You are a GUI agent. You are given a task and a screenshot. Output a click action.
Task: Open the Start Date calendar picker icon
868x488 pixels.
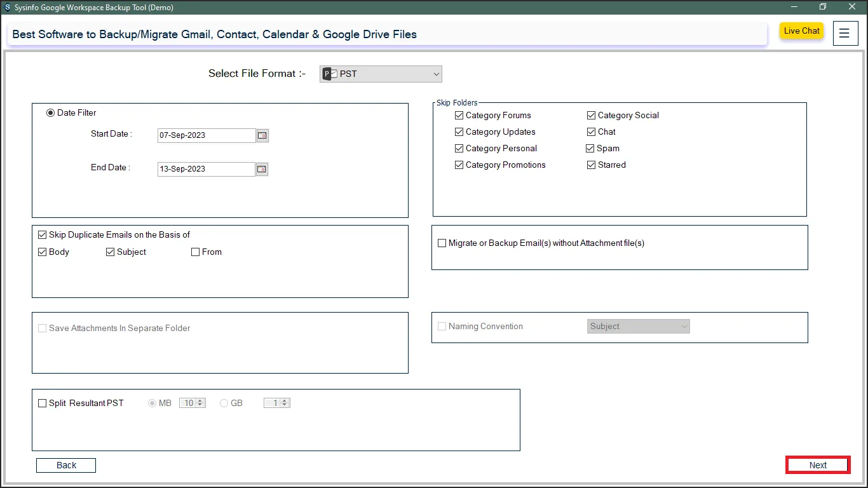262,135
